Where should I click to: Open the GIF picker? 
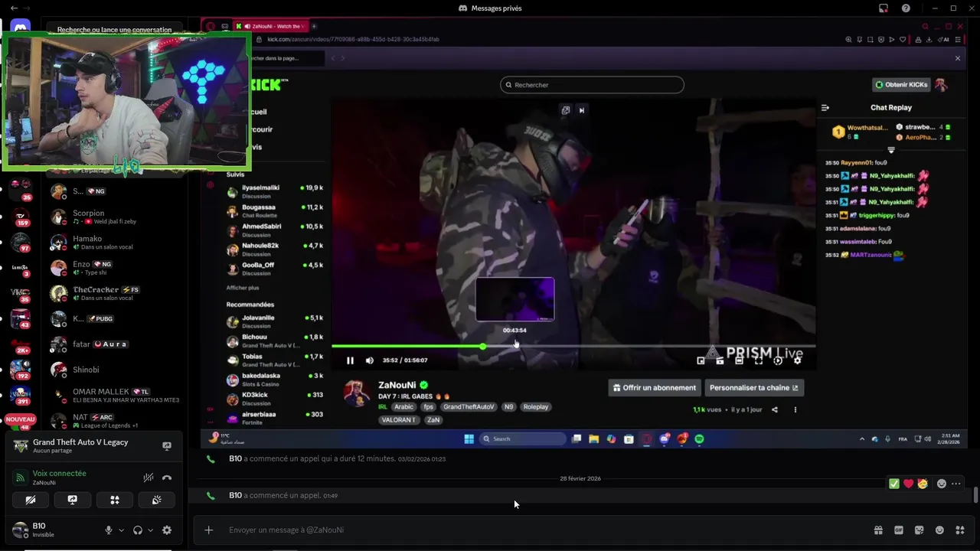[x=899, y=530]
